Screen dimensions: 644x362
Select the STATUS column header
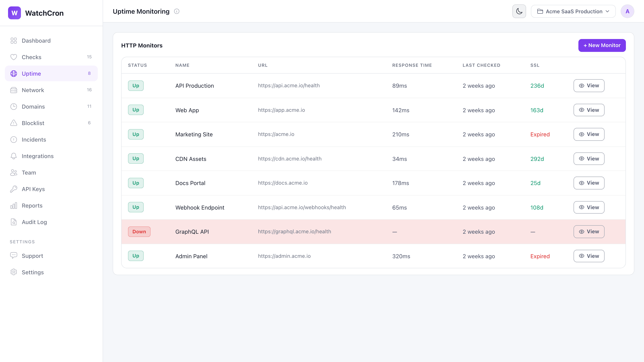pyautogui.click(x=137, y=65)
